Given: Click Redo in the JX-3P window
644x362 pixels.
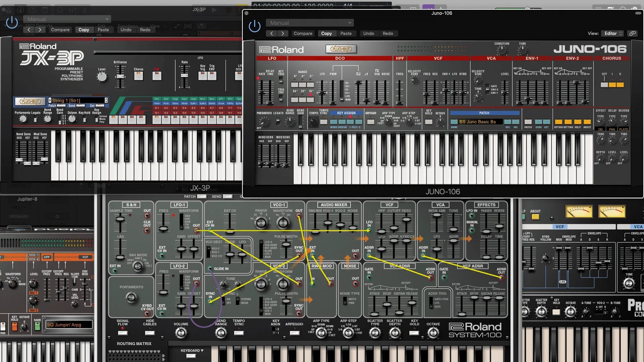Looking at the screenshot, I should [x=145, y=30].
